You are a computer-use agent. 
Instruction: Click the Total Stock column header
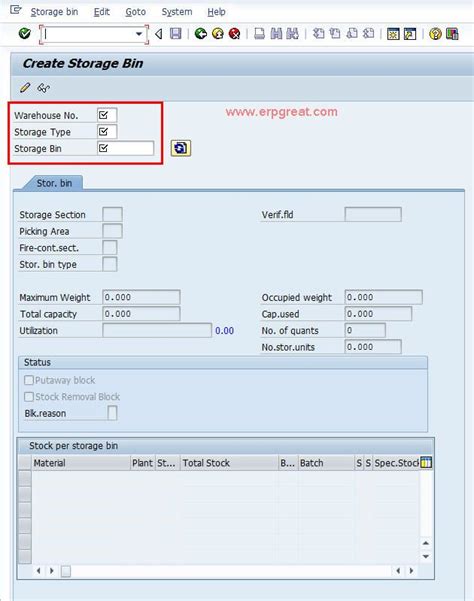click(229, 463)
